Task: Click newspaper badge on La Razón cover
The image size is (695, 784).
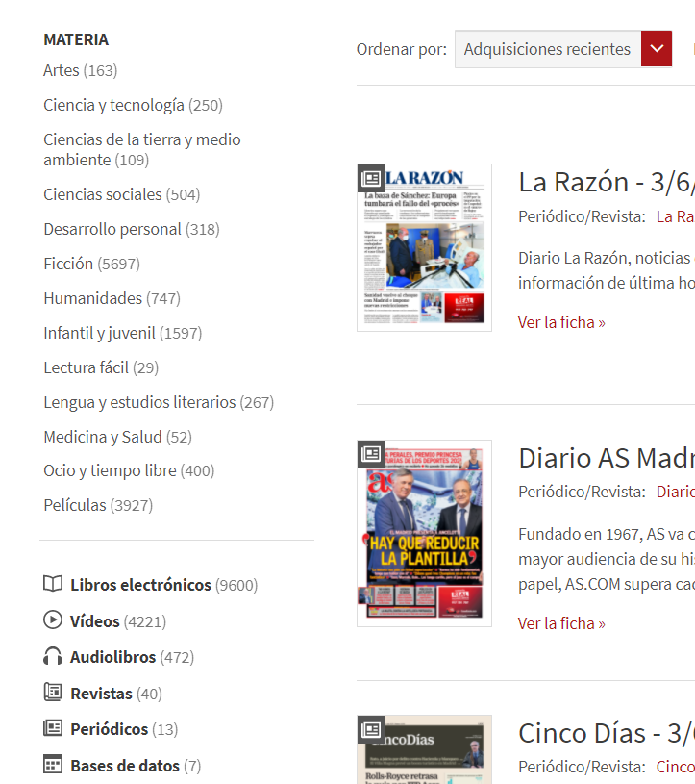Action: pos(371,178)
